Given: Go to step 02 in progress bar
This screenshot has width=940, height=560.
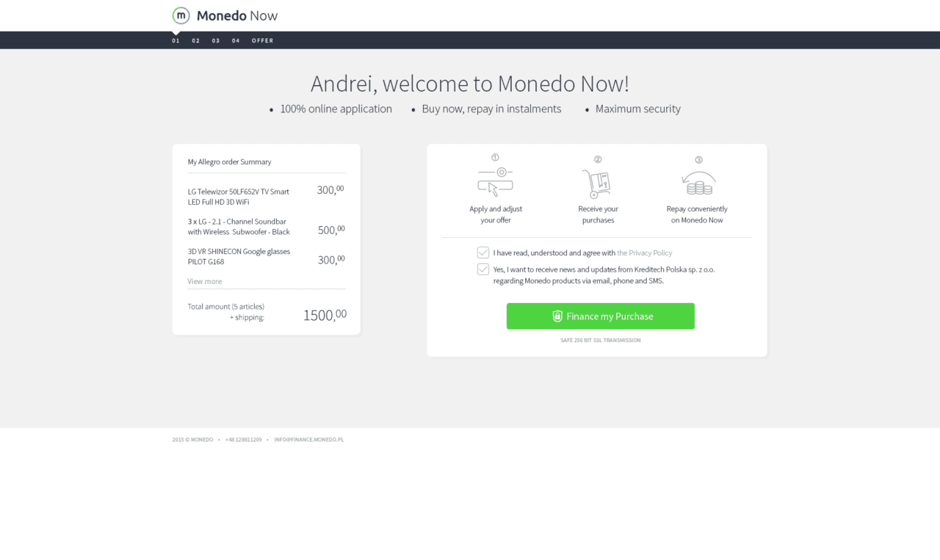Looking at the screenshot, I should (196, 40).
